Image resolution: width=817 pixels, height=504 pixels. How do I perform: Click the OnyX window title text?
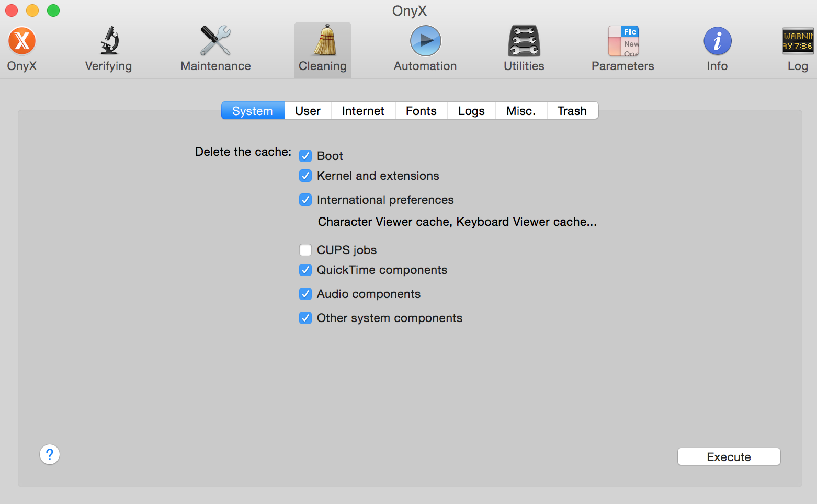click(x=410, y=11)
